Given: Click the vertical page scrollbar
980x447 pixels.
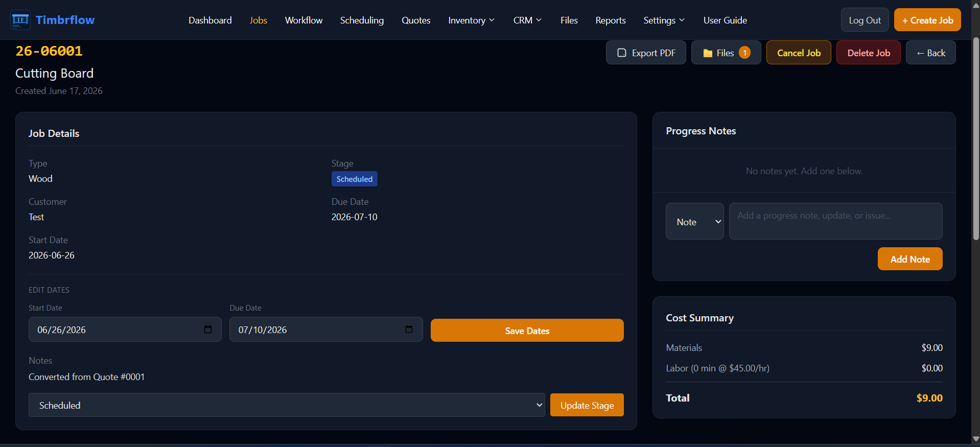Looking at the screenshot, I should [975, 138].
